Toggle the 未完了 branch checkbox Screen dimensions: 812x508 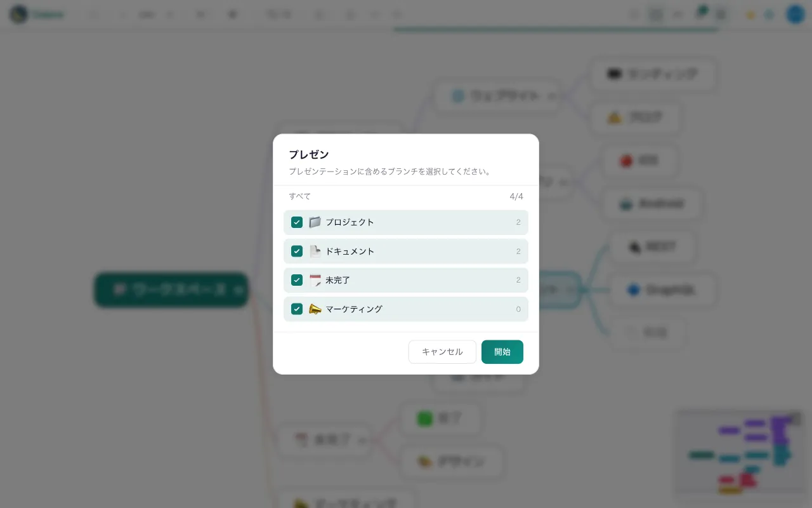point(297,280)
